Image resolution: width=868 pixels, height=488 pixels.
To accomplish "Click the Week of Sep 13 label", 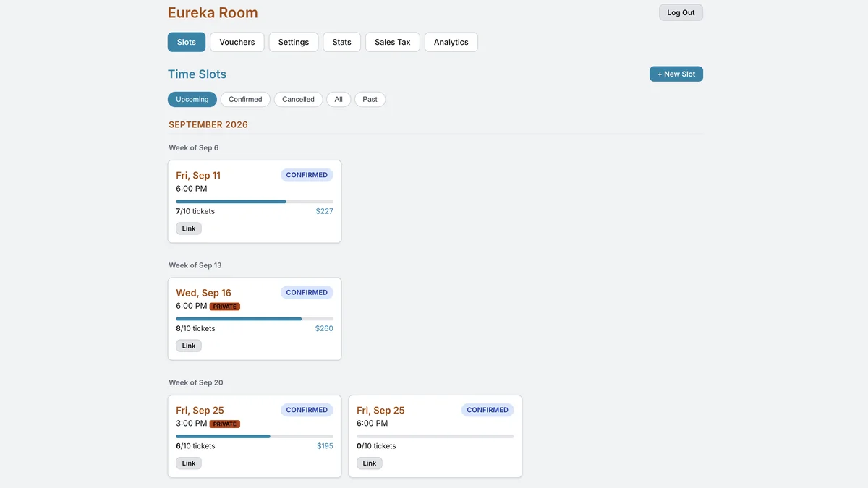I will 195,265.
